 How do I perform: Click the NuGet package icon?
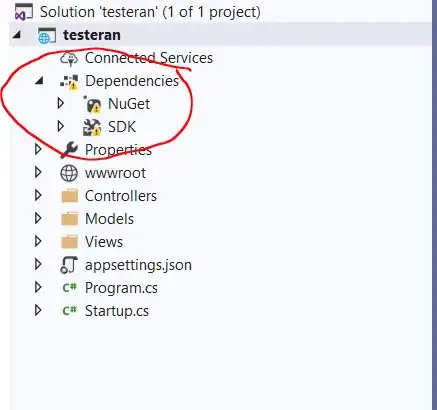click(92, 104)
